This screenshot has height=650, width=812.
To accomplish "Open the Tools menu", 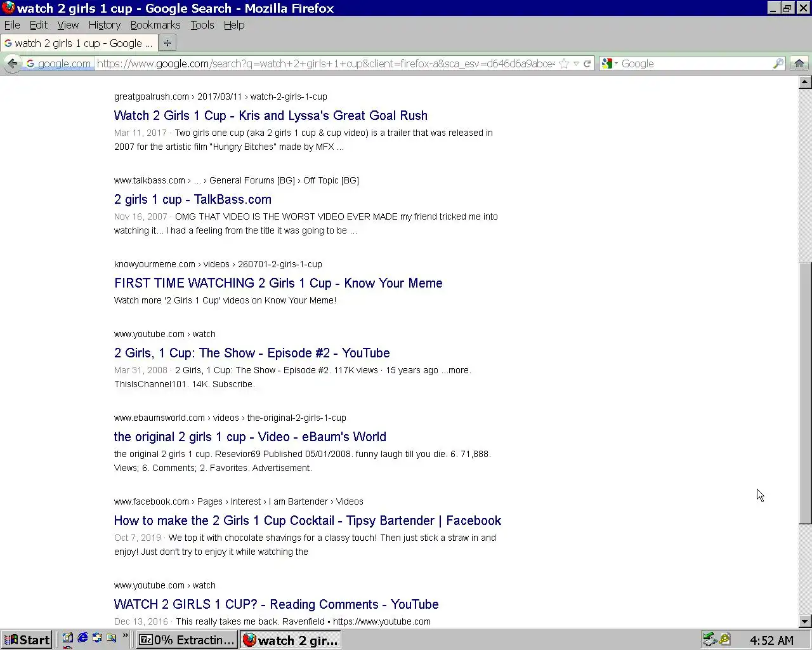I will (202, 25).
